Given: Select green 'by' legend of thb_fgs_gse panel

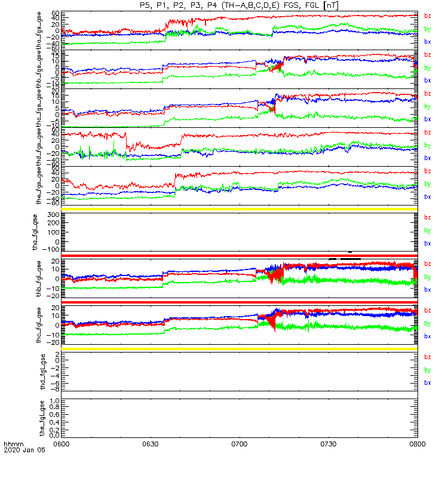Looking at the screenshot, I should click(x=428, y=68).
